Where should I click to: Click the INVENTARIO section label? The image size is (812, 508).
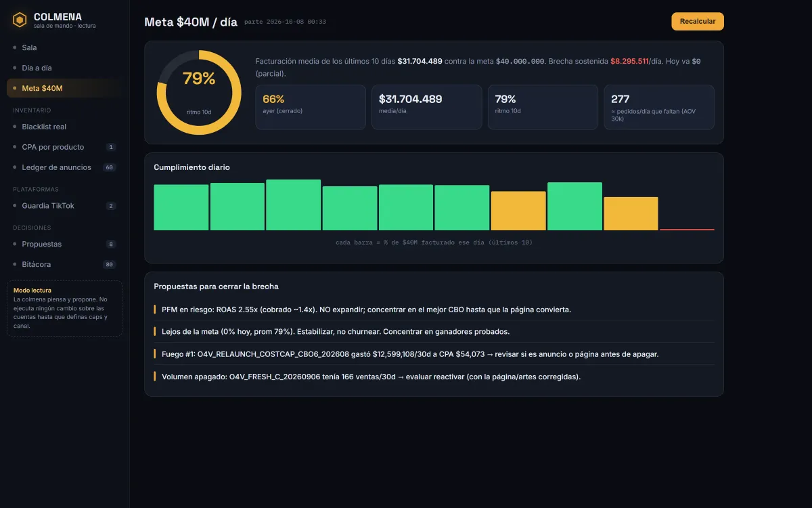pos(32,110)
